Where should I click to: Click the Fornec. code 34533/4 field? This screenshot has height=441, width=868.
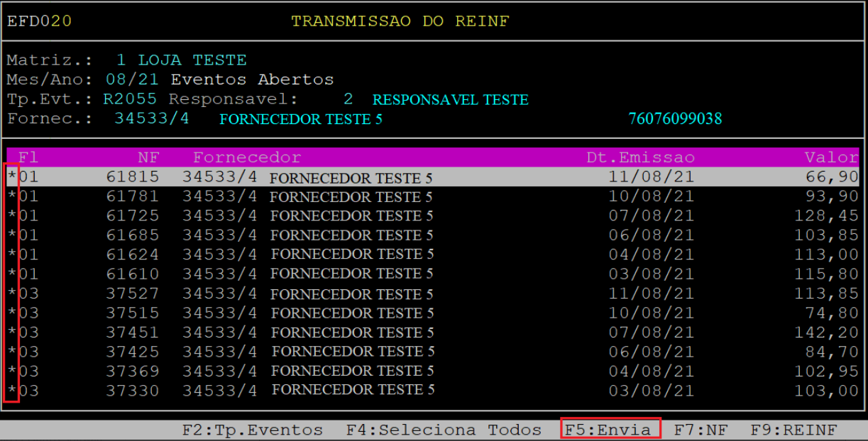(152, 118)
